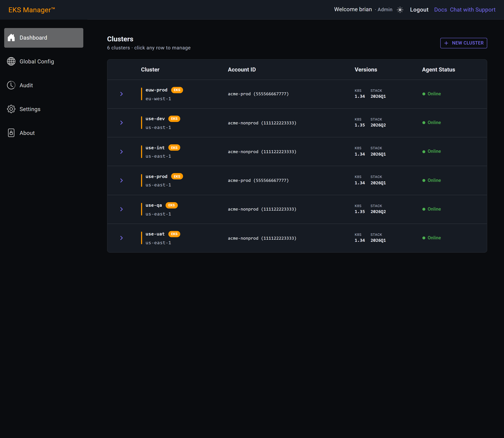Open the Docs link
Screen dimensions: 504x438
coord(440,10)
